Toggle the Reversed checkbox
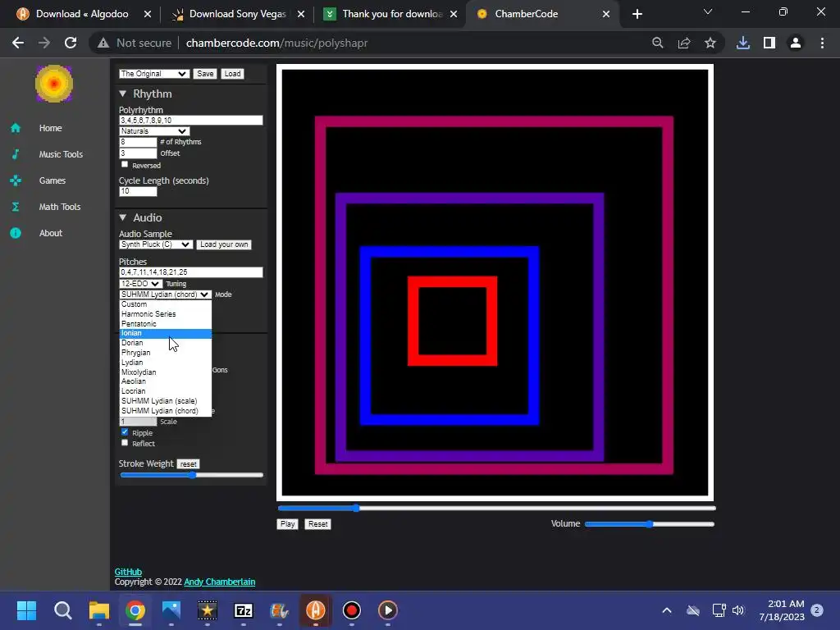Image resolution: width=840 pixels, height=630 pixels. (125, 164)
